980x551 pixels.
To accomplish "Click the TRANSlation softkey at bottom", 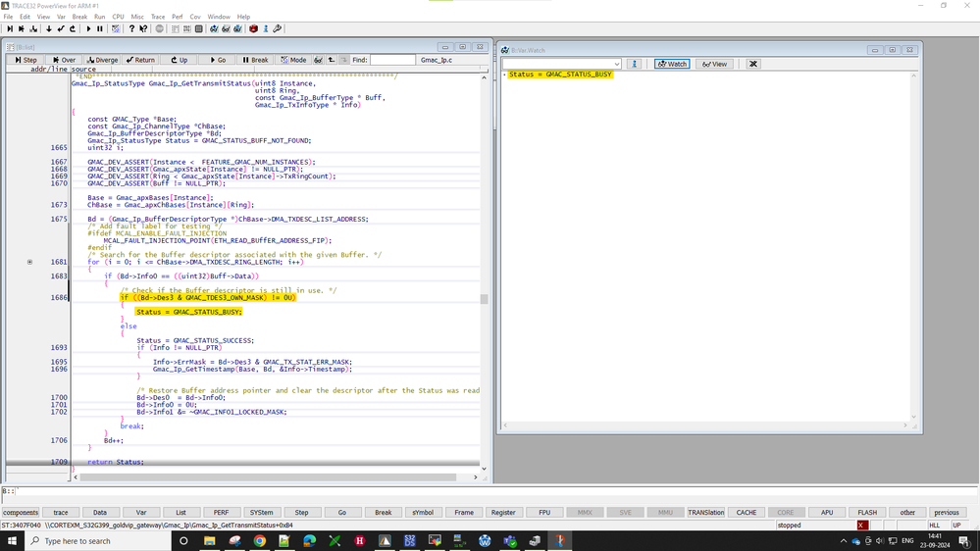I will click(x=706, y=512).
